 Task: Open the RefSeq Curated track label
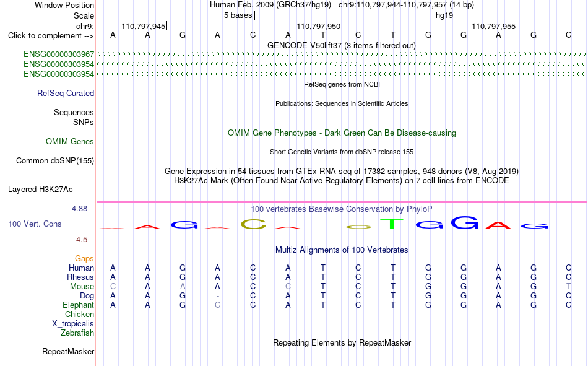pos(66,93)
